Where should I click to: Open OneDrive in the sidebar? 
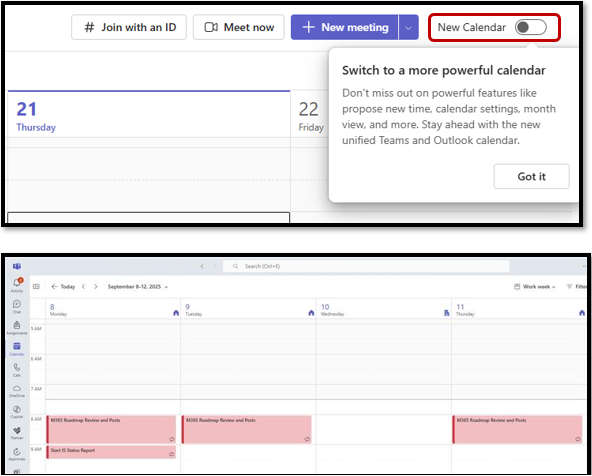tap(17, 391)
